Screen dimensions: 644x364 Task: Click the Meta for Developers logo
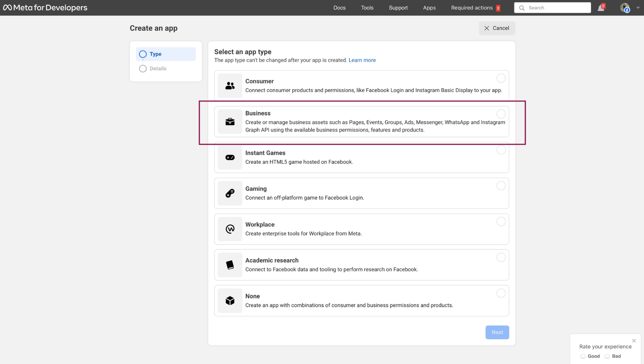pos(45,7)
